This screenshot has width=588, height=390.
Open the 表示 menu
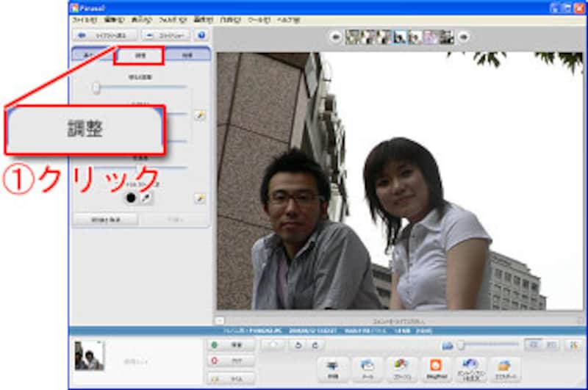point(141,20)
